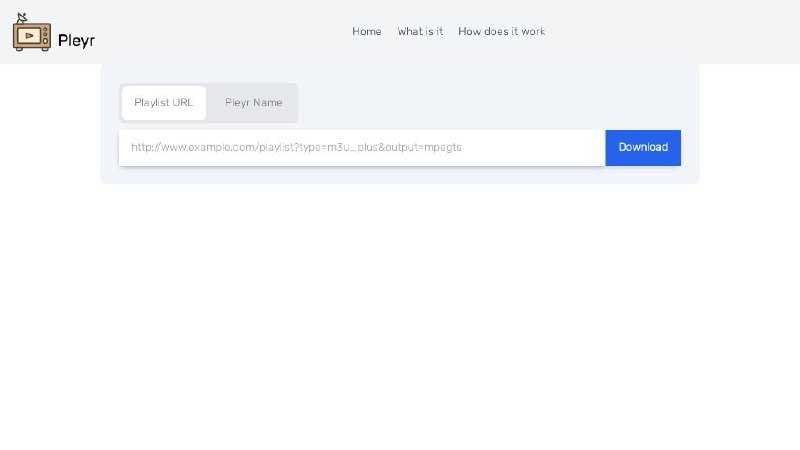Start the playlist download
This screenshot has width=800, height=450.
[x=643, y=148]
